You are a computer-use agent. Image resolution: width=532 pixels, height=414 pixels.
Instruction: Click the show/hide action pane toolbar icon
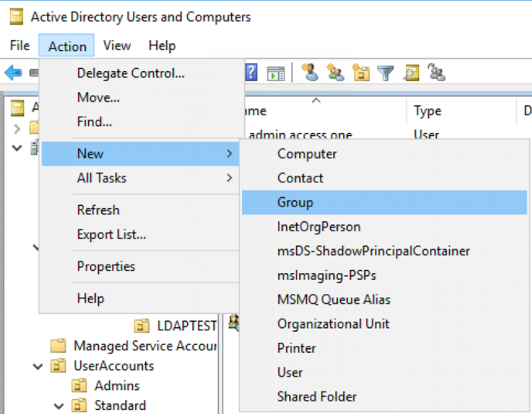coord(276,73)
